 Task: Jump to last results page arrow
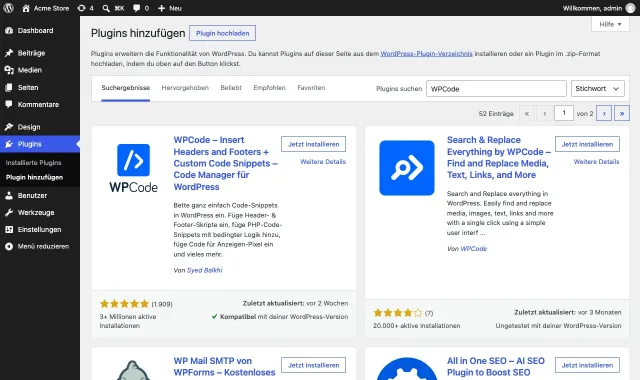pyautogui.click(x=622, y=113)
